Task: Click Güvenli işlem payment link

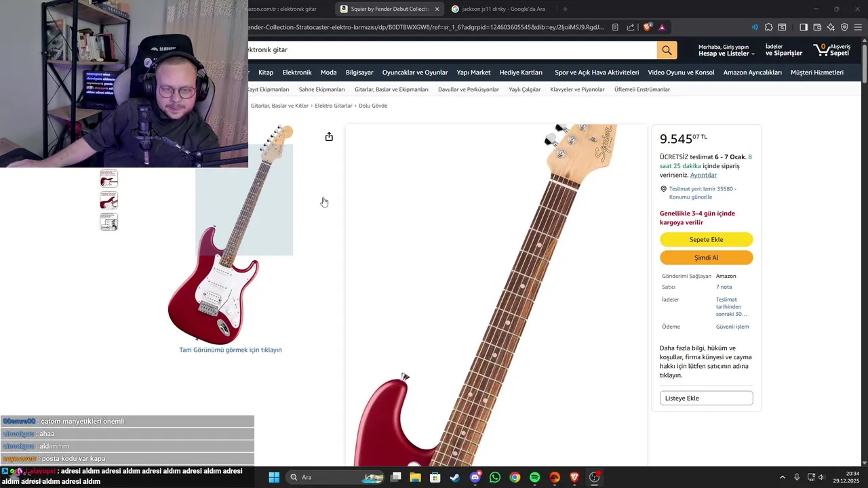Action: coord(732,327)
